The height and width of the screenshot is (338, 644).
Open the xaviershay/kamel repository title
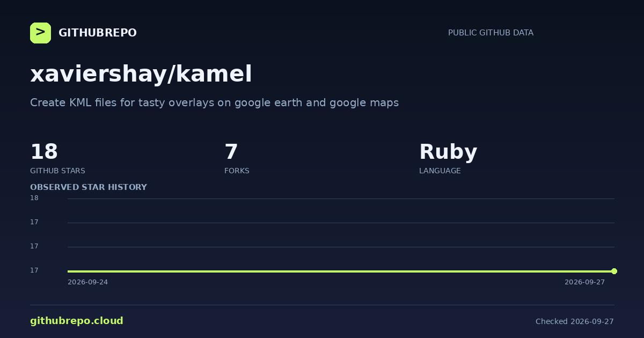click(x=141, y=74)
